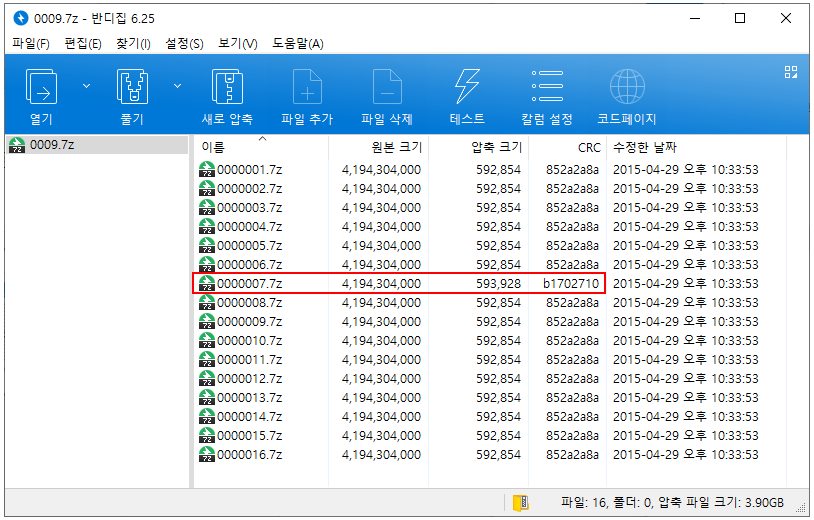
Task: Expand the dropdown arrow next to 열기
Action: [x=87, y=86]
